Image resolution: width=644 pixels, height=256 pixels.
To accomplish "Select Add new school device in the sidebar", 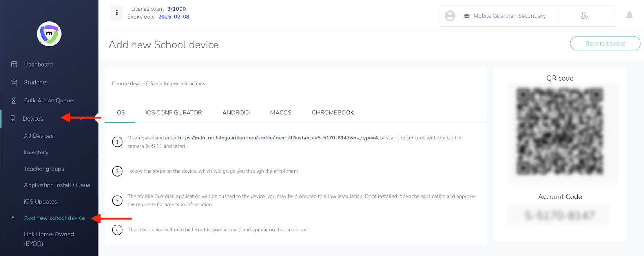I will [54, 218].
